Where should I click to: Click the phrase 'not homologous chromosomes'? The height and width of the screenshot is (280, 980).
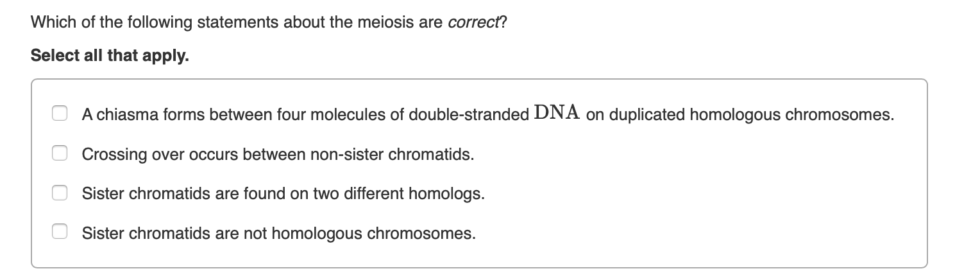[x=360, y=233]
